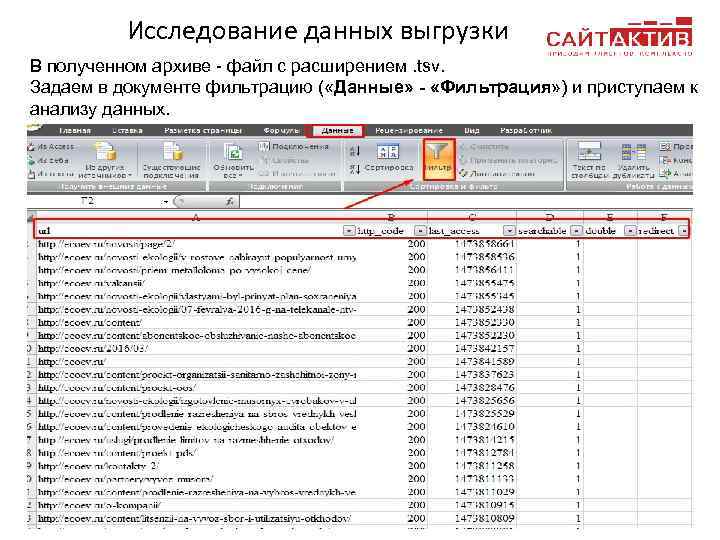Image resolution: width=720 pixels, height=540 pixels.
Task: Open the Разметка страницы tab
Action: point(202,131)
